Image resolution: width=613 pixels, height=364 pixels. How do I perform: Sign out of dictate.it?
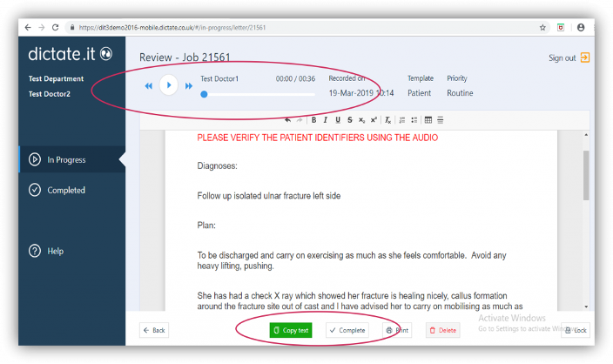point(569,57)
